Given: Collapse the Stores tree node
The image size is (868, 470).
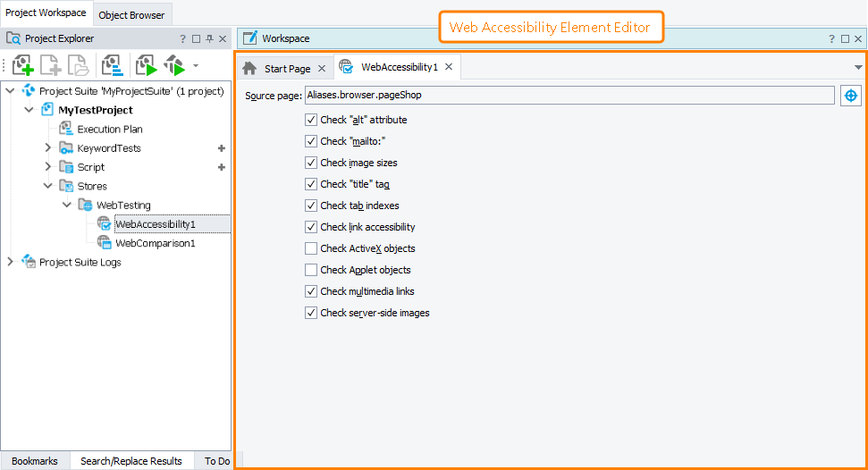Looking at the screenshot, I should click(48, 186).
